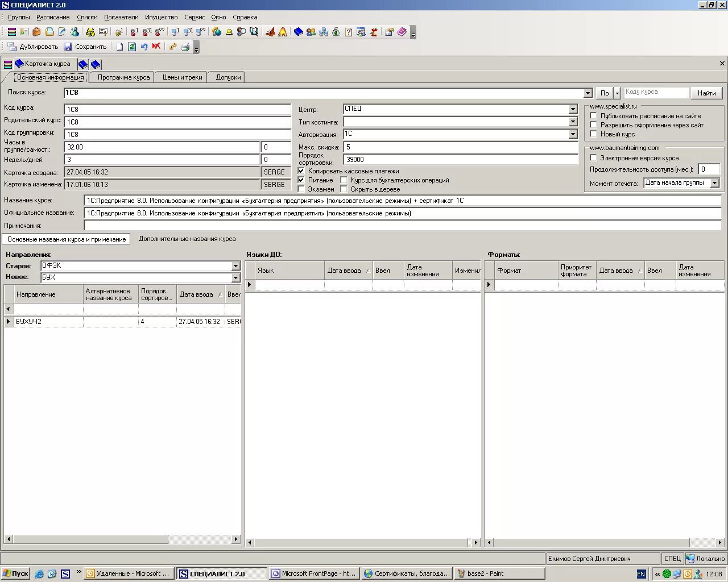Click the horizontal scrollbar under directions table
The height and width of the screenshot is (582, 728).
122,539
